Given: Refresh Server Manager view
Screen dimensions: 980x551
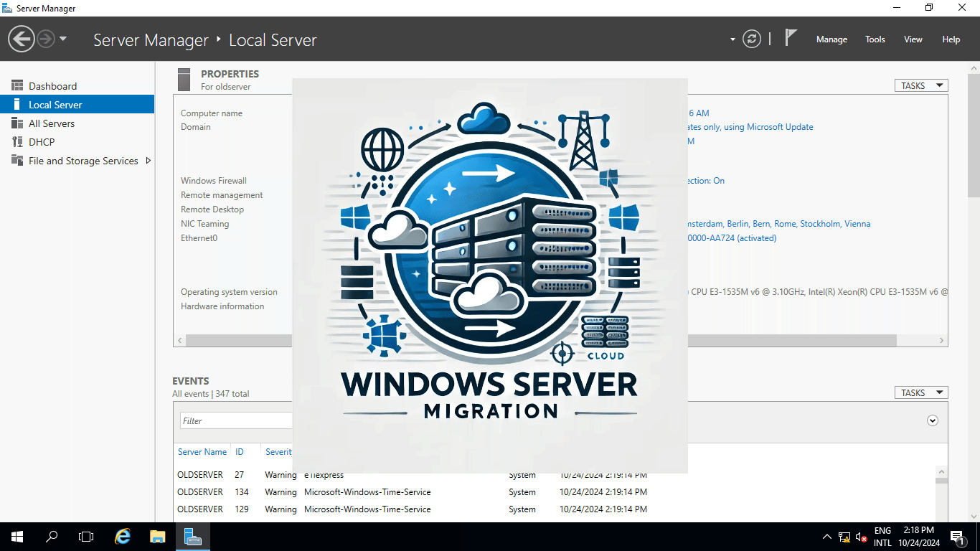Looking at the screenshot, I should pos(751,39).
